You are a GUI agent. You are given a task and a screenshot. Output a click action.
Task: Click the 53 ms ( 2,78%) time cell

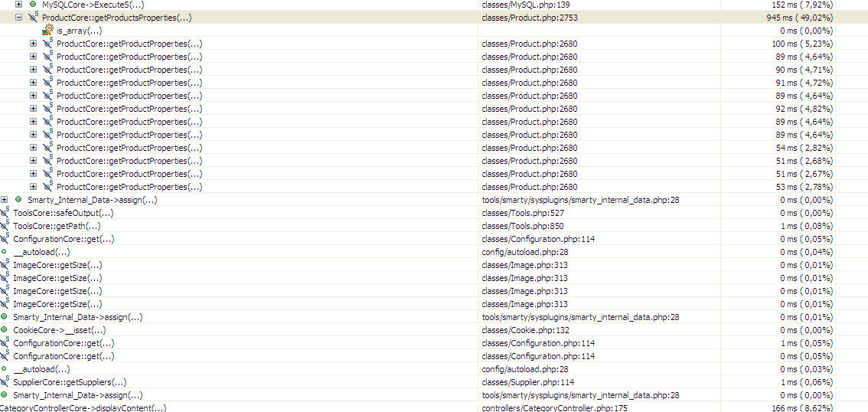805,187
